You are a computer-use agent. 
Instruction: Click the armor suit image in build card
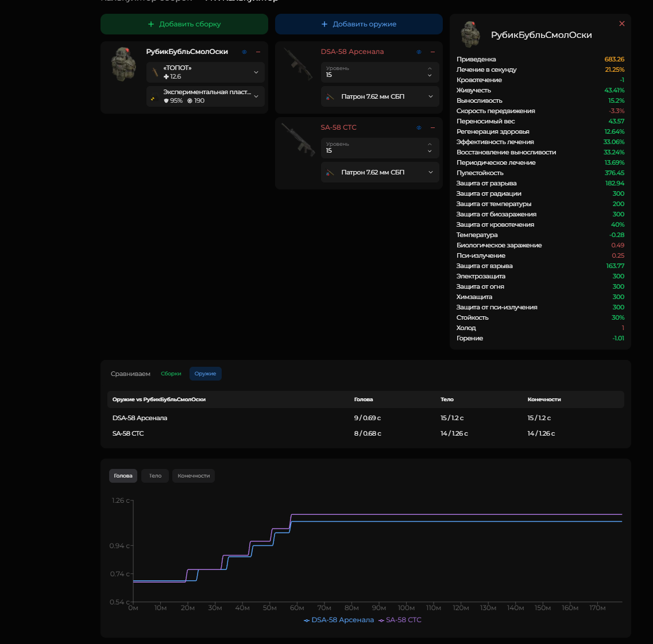click(123, 64)
